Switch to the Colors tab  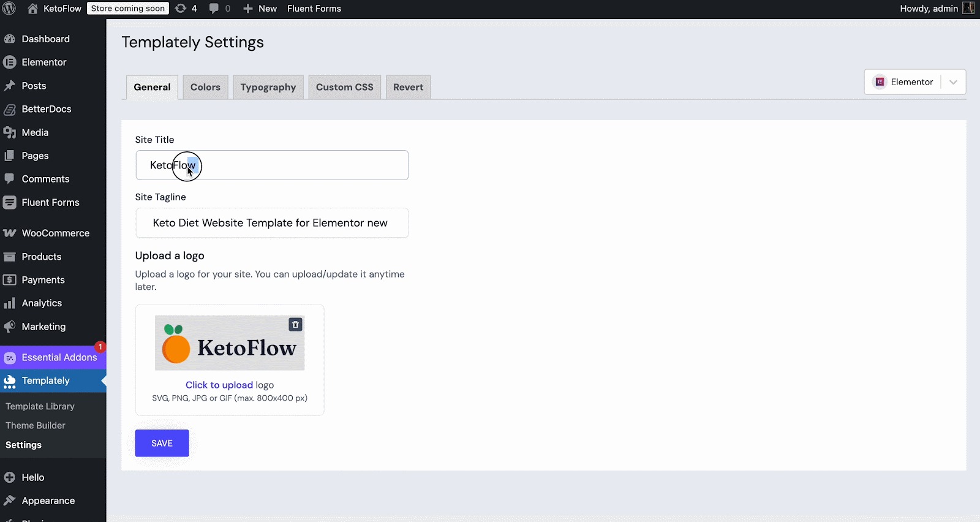coord(205,87)
